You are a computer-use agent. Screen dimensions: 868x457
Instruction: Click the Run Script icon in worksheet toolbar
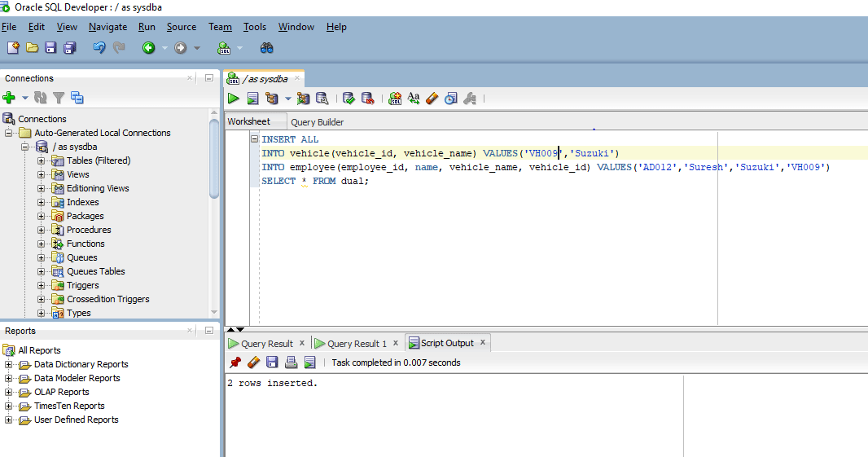click(x=252, y=99)
